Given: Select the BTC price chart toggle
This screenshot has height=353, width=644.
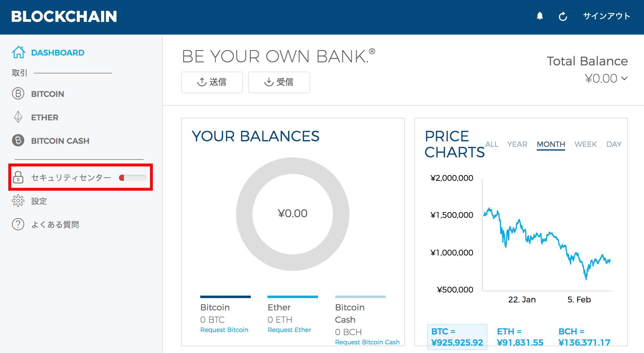Looking at the screenshot, I should [457, 337].
